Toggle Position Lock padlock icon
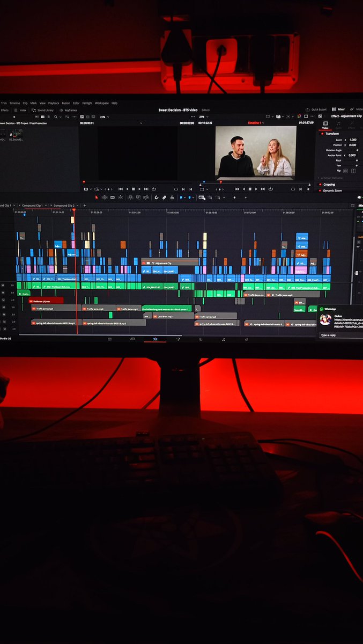The width and height of the screenshot is (363, 644). pyautogui.click(x=172, y=197)
